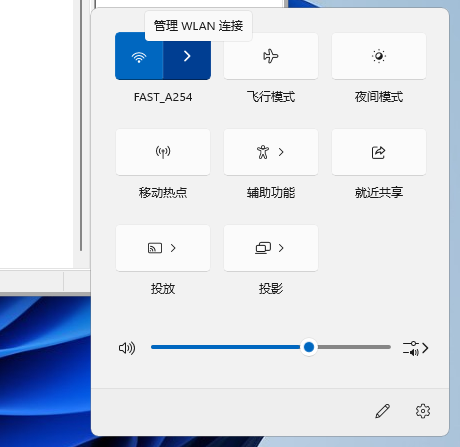
Task: Open the Cast (投放) tile
Action: click(163, 248)
